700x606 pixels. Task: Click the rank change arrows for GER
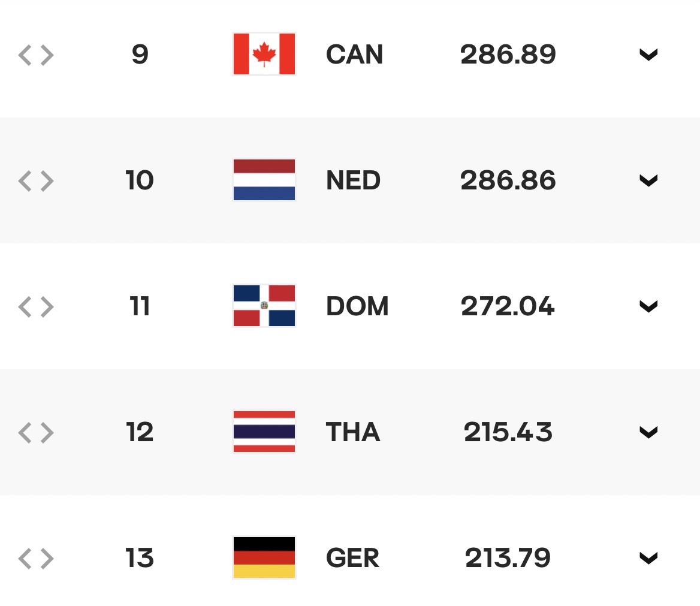point(36,559)
